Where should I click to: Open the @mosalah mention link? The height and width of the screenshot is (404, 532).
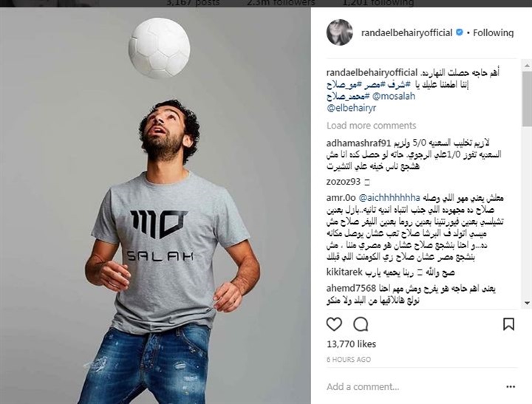tap(394, 96)
